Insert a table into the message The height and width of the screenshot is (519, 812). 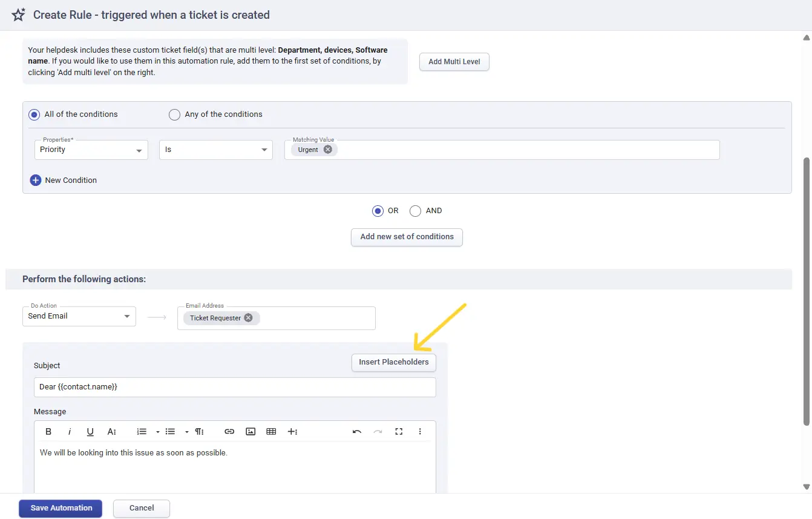(x=271, y=432)
